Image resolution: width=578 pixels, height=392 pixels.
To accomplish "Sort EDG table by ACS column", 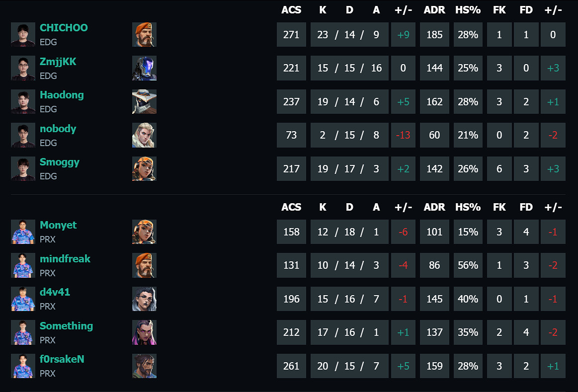I will (291, 9).
